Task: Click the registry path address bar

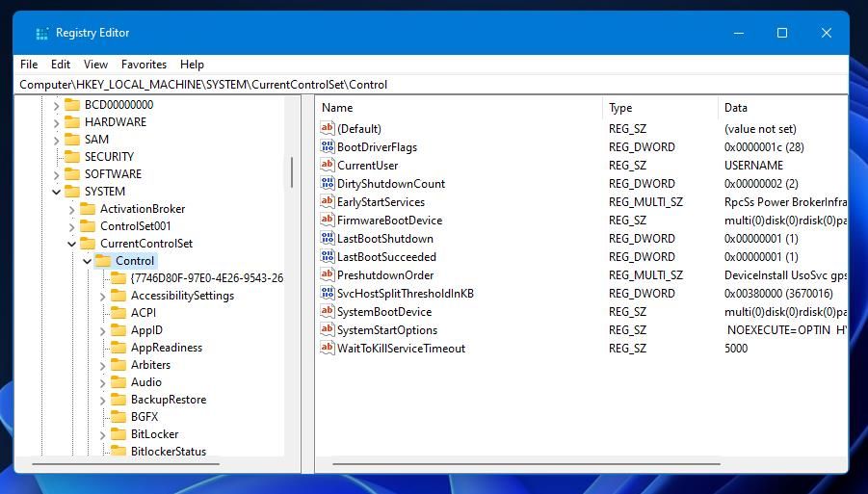Action: [432, 85]
